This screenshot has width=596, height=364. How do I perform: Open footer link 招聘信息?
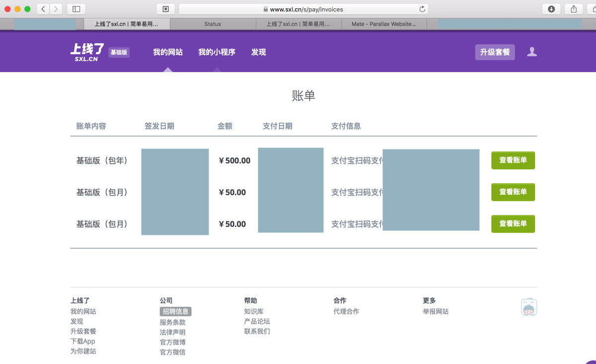[176, 311]
